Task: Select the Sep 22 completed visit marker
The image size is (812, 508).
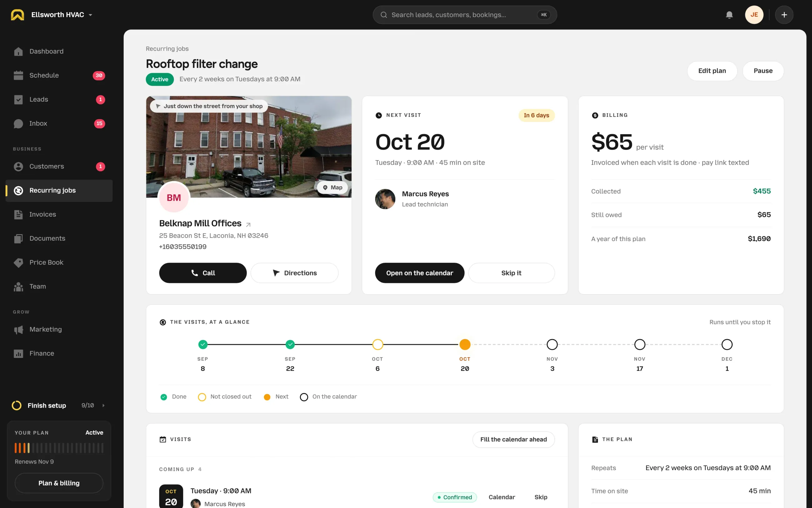Action: (x=290, y=345)
